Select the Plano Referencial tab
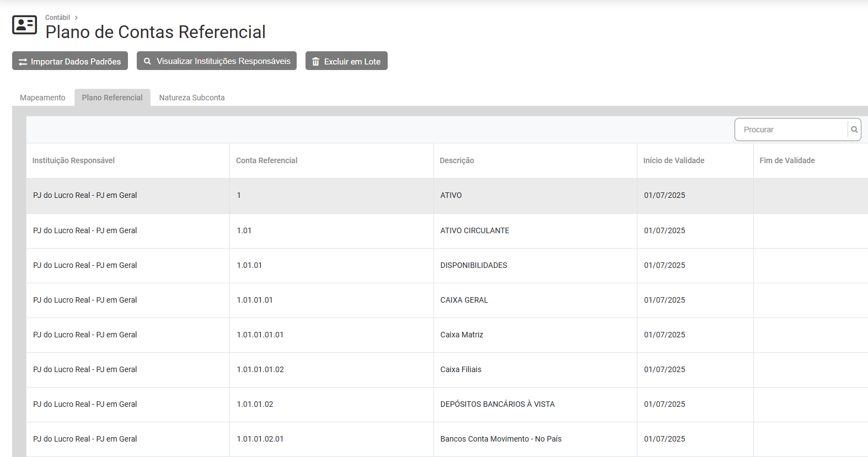 point(112,98)
